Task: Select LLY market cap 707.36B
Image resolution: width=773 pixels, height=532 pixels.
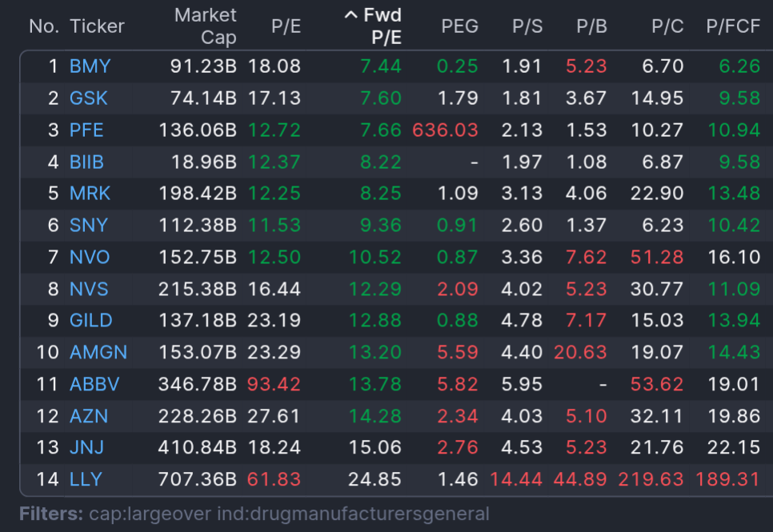Action: 197,479
